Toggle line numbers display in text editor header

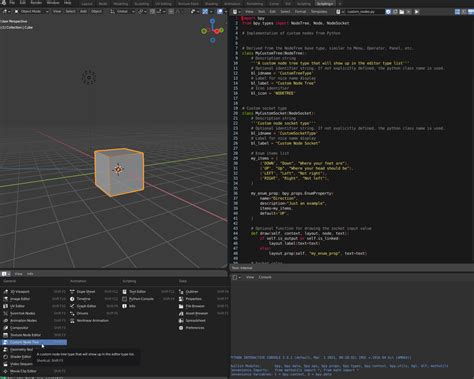[458, 12]
